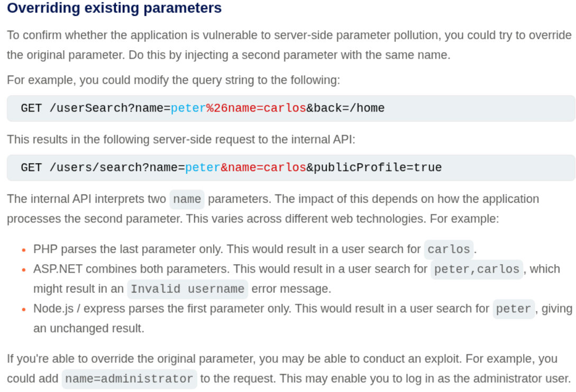Image resolution: width=576 pixels, height=392 pixels.
Task: Click the inline "carlos" code in PHP bullet
Action: point(448,249)
